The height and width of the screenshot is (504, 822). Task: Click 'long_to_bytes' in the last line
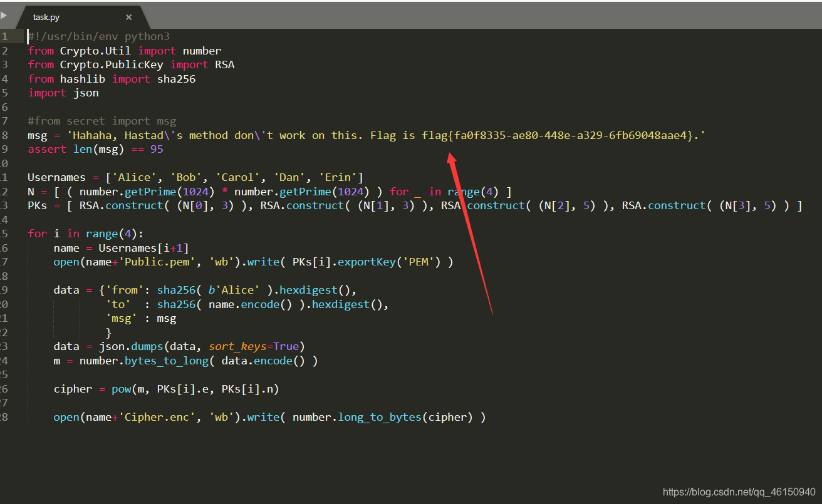tap(379, 417)
